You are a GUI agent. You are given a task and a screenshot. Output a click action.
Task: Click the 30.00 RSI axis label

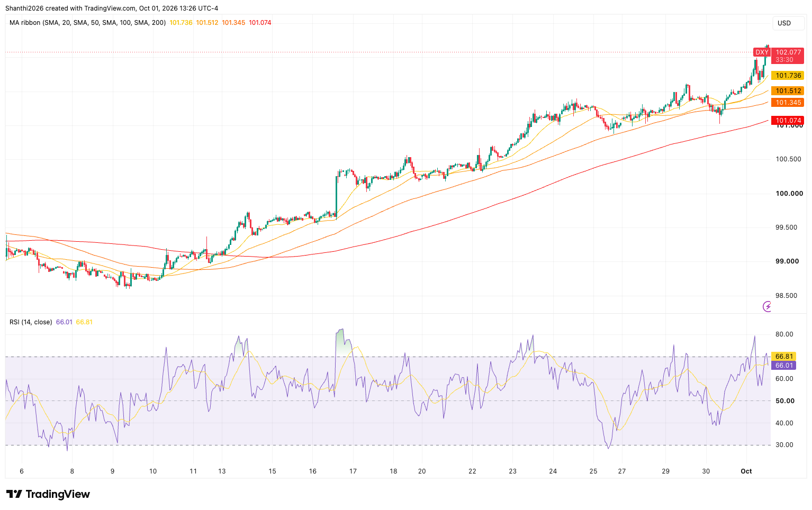click(784, 445)
